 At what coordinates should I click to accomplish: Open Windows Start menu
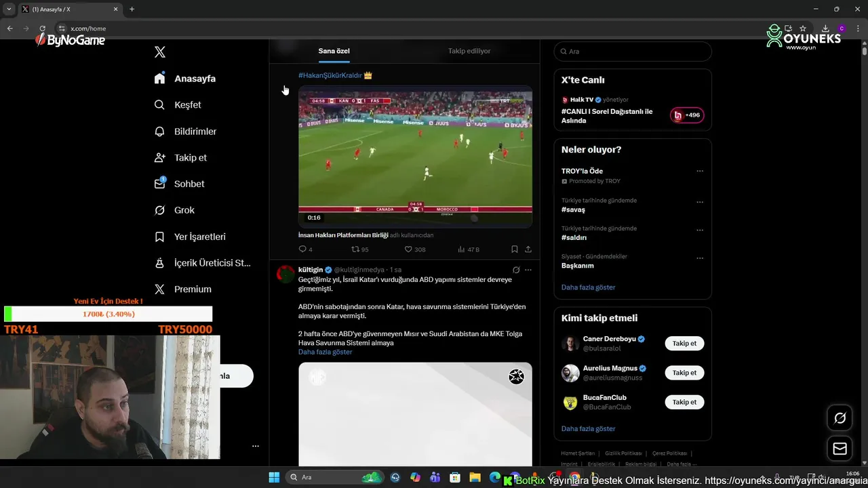click(274, 477)
